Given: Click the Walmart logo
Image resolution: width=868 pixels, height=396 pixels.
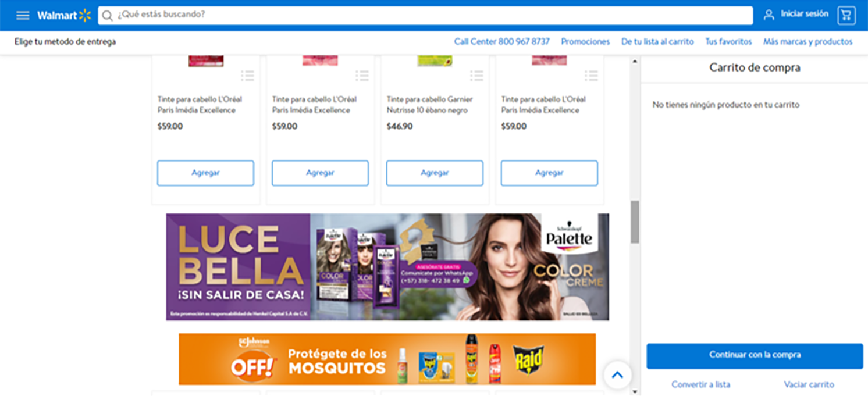Looking at the screenshot, I should point(64,16).
